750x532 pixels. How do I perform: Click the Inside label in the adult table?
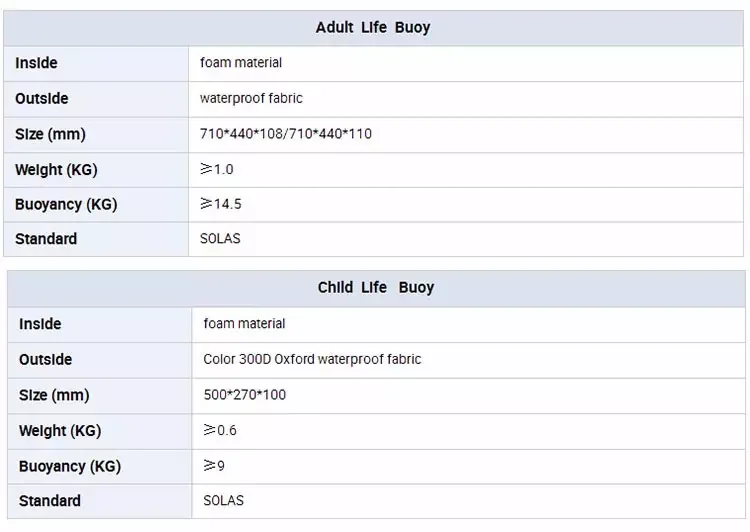(37, 63)
